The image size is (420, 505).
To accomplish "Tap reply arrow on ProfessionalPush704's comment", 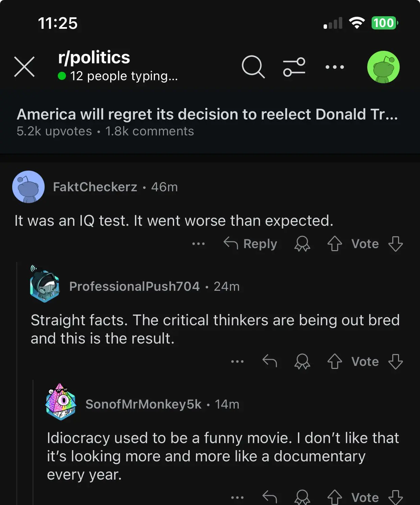I will 270,361.
